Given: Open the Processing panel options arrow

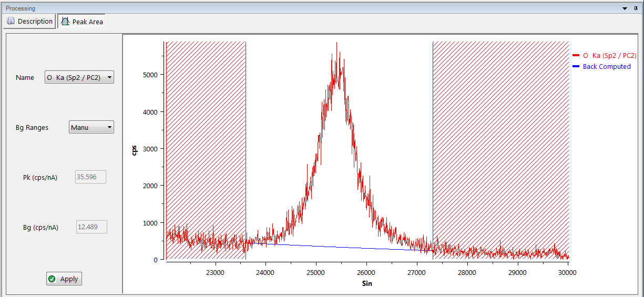Looking at the screenshot, I should coord(625,8).
